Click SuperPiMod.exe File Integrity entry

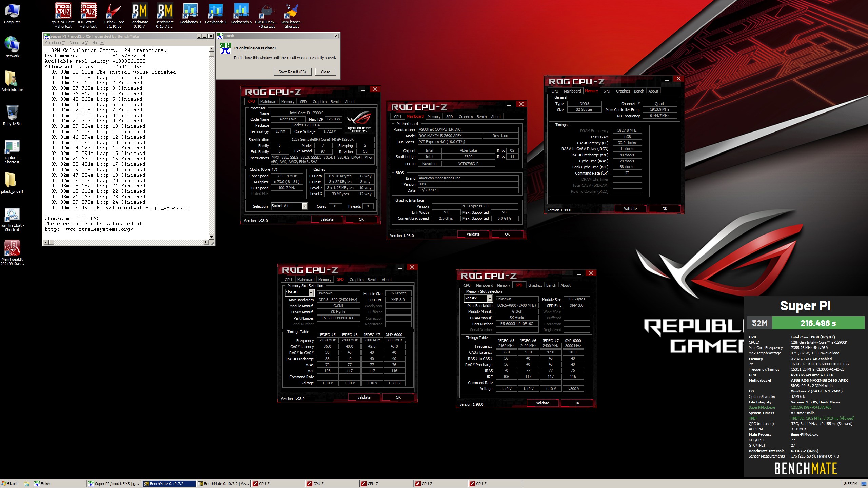pos(794,407)
